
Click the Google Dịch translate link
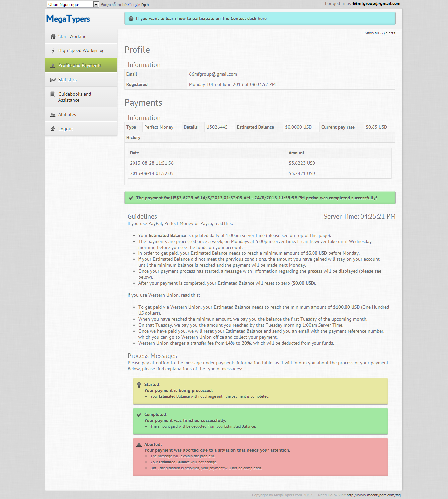[x=138, y=5]
